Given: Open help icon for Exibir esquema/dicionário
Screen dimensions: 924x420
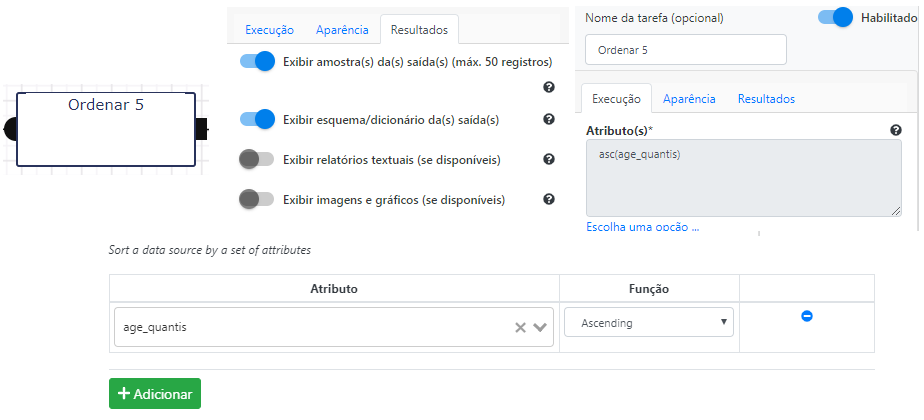Looking at the screenshot, I should click(x=549, y=119).
